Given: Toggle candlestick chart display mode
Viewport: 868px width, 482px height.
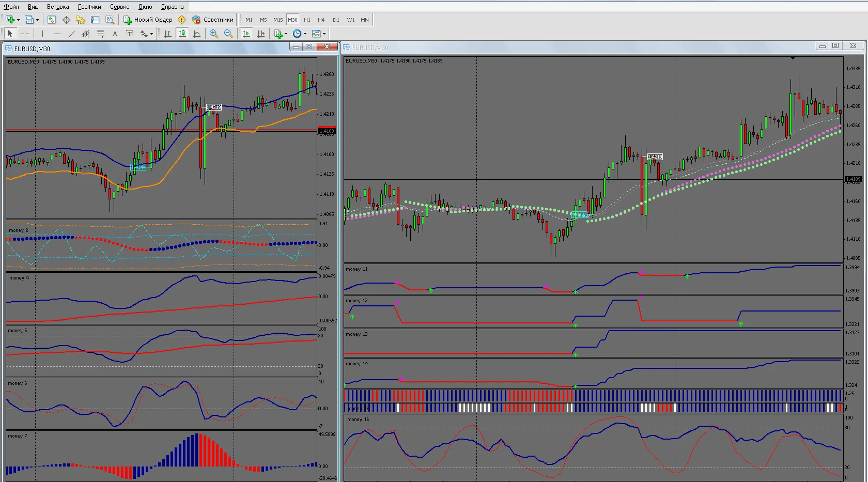Looking at the screenshot, I should coord(182,34).
